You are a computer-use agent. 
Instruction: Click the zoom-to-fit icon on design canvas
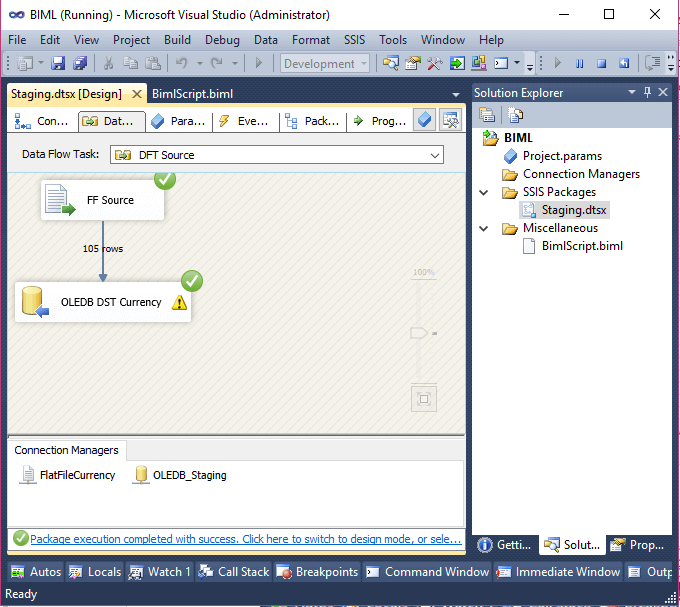tap(424, 399)
